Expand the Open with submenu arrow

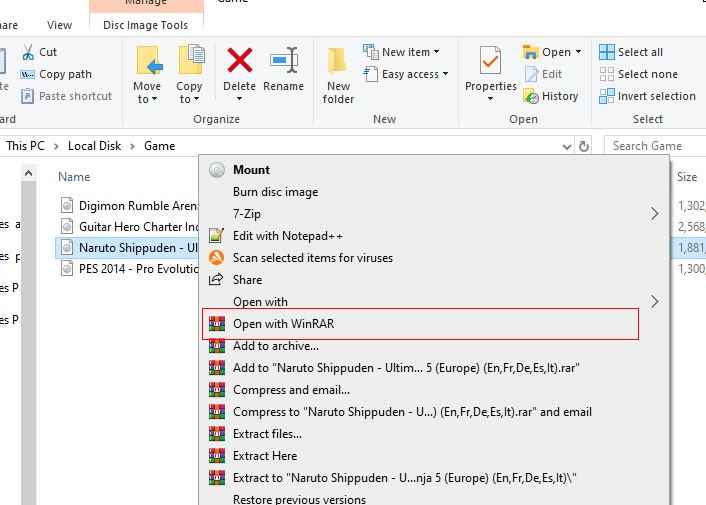[x=655, y=302]
